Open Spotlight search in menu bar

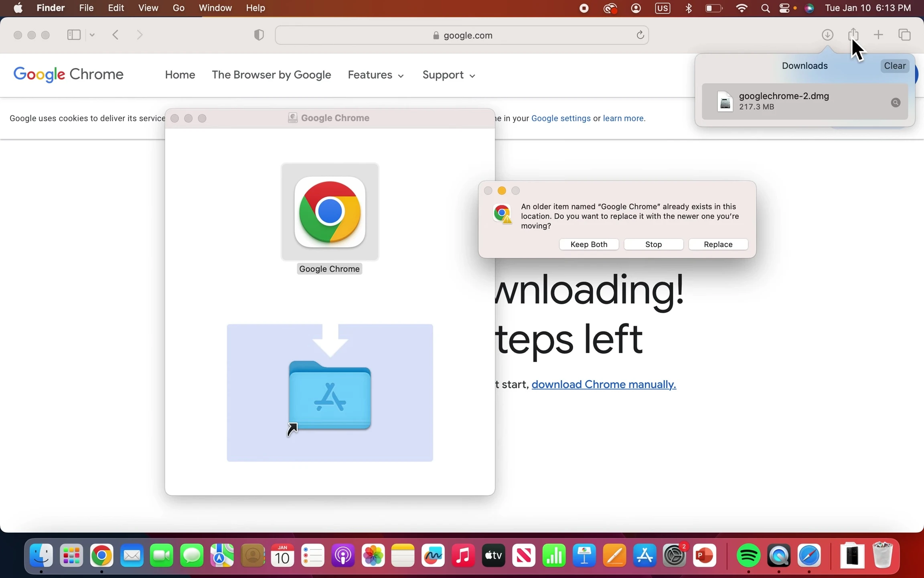point(765,8)
